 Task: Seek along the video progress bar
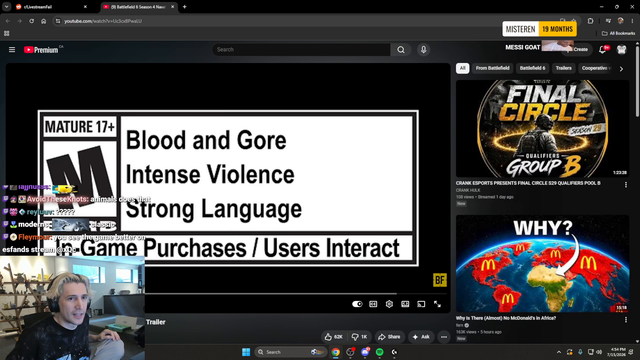(295, 293)
